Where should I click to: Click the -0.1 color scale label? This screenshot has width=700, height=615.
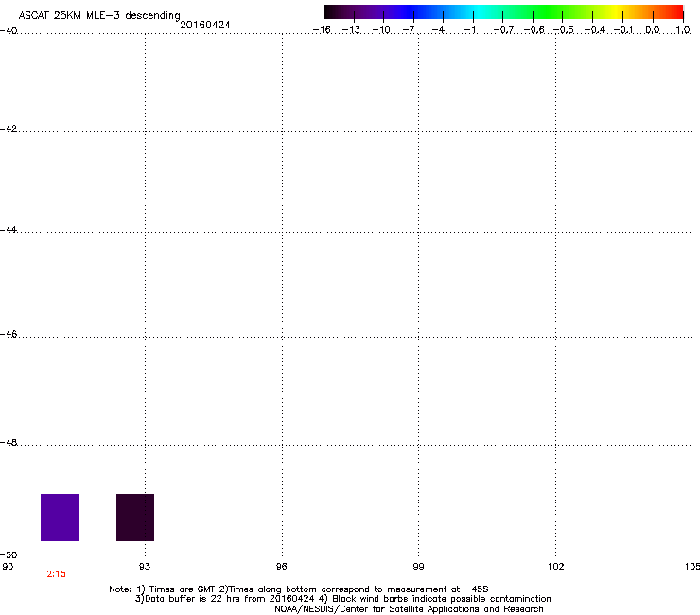point(623,30)
